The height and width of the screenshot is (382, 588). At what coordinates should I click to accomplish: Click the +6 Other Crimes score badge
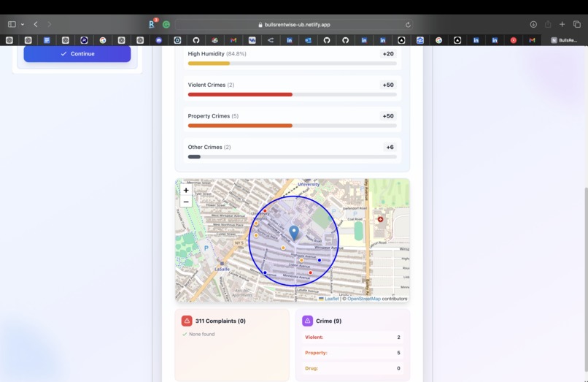point(390,148)
